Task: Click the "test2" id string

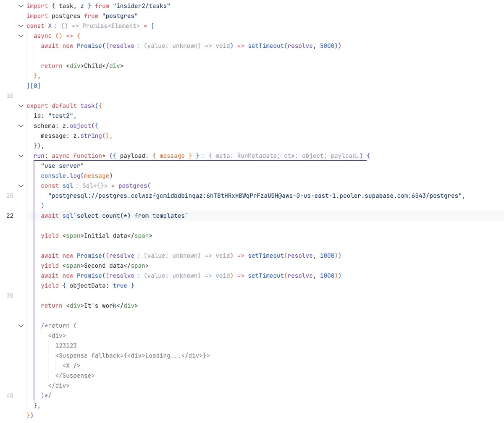Action: click(61, 116)
